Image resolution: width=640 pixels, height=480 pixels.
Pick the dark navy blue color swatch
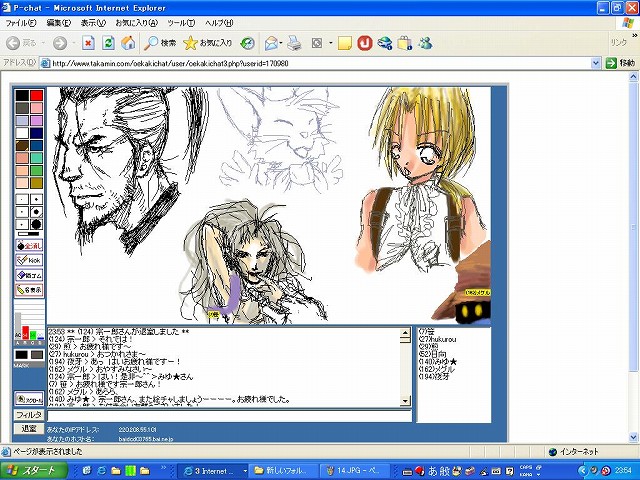pyautogui.click(x=36, y=133)
